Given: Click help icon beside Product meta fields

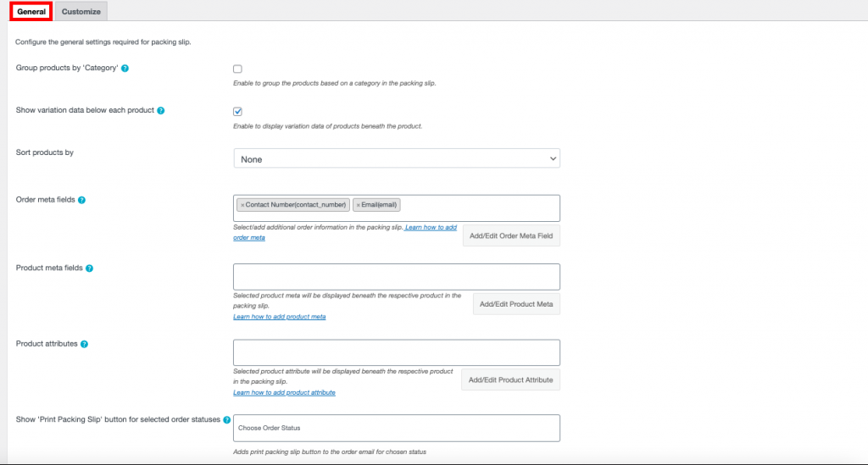Looking at the screenshot, I should tap(89, 268).
